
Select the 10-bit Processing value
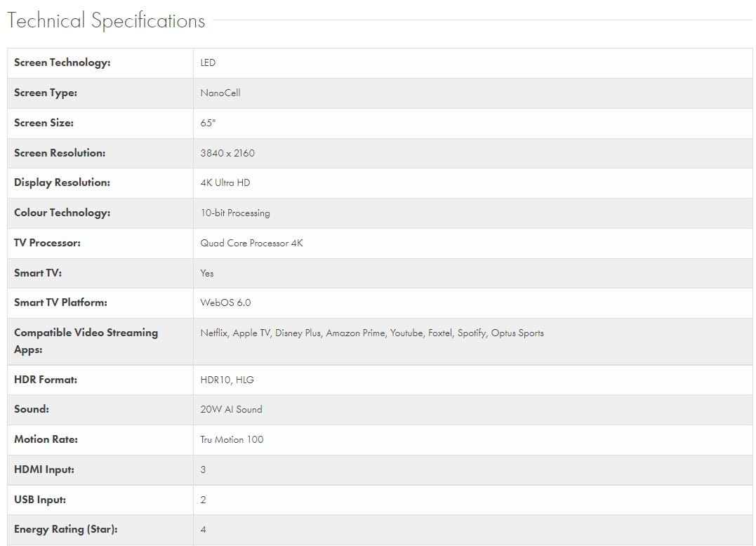click(x=235, y=213)
